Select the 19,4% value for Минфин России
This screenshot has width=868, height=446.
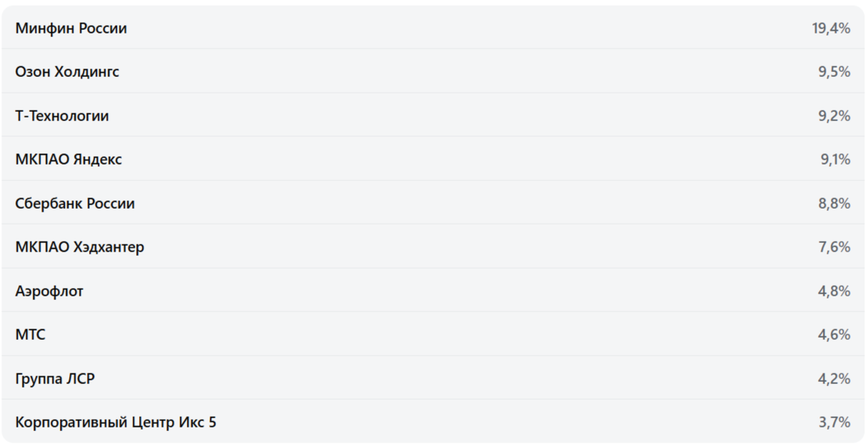pos(831,28)
